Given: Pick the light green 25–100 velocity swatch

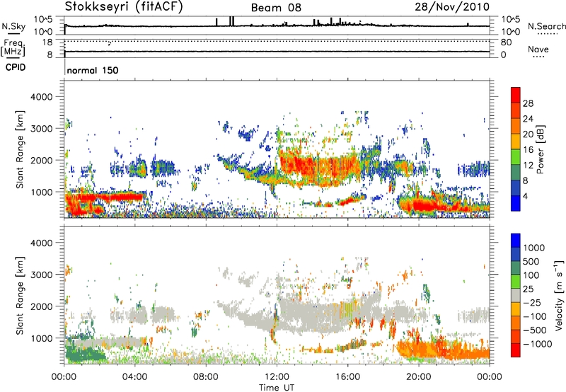Looking at the screenshot, I should [516, 282].
